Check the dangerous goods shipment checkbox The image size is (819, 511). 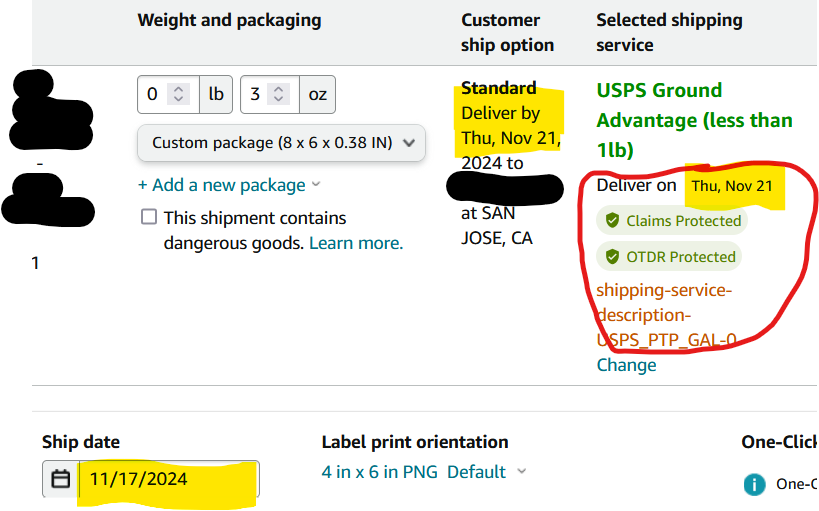[x=149, y=217]
